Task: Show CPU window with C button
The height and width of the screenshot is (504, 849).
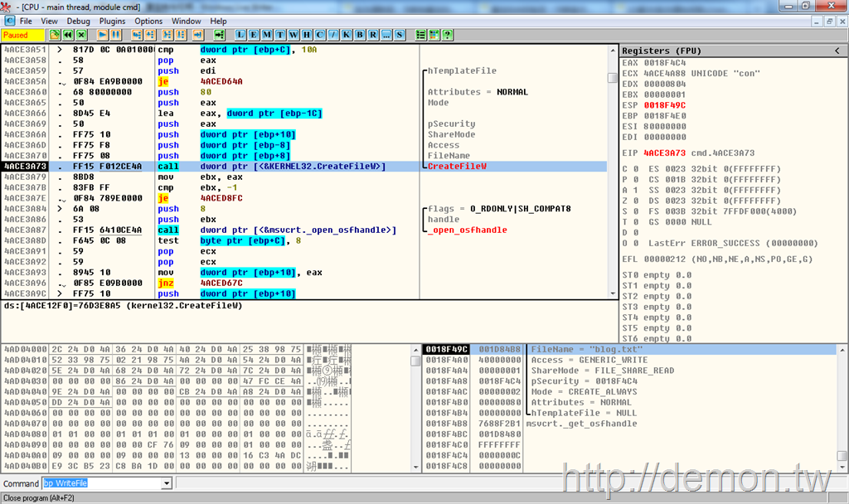Action: tap(320, 35)
